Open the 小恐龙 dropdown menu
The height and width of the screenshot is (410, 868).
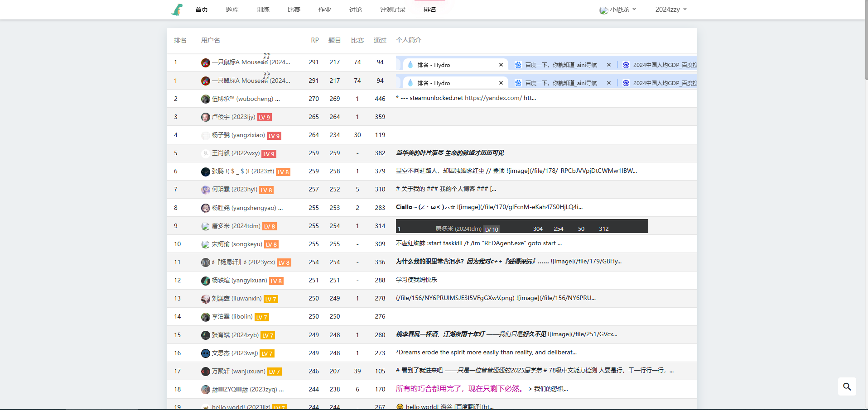click(618, 10)
